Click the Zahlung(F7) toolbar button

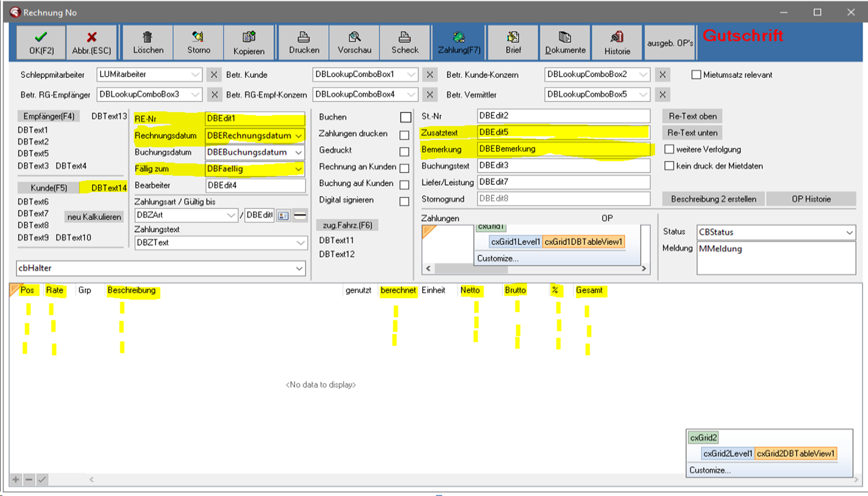click(459, 42)
